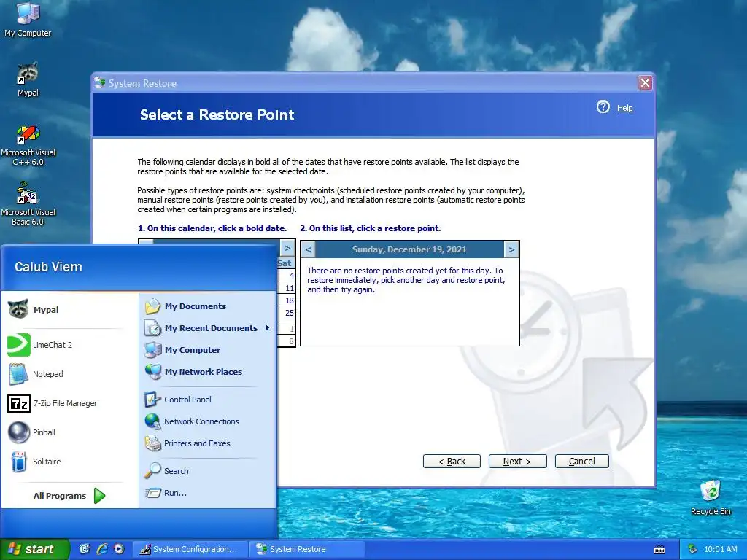The width and height of the screenshot is (747, 560).
Task: Go to the previous day in restore list
Action: [309, 249]
